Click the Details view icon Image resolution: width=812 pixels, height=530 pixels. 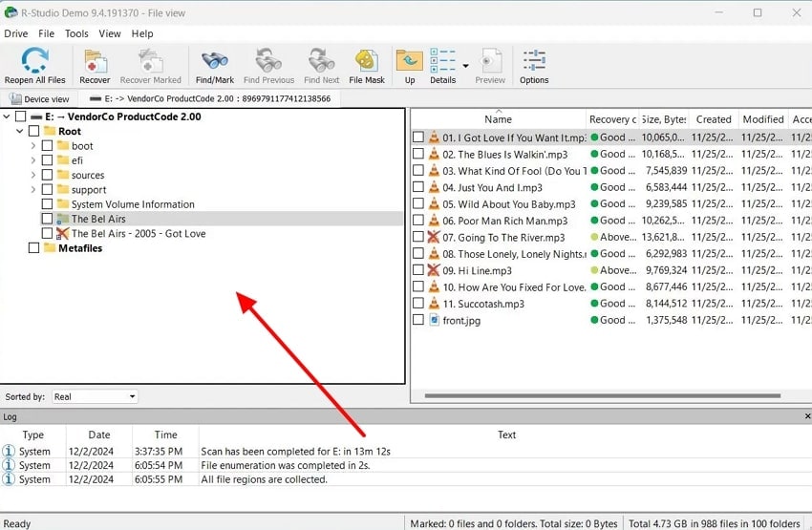(x=442, y=60)
